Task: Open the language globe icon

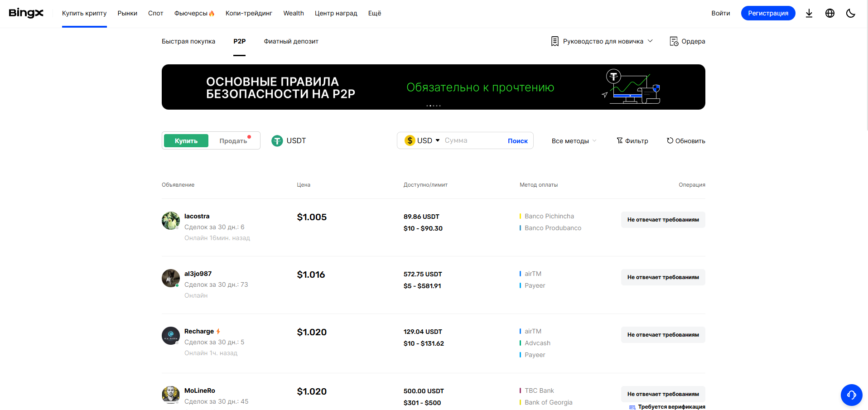Action: pyautogui.click(x=830, y=13)
